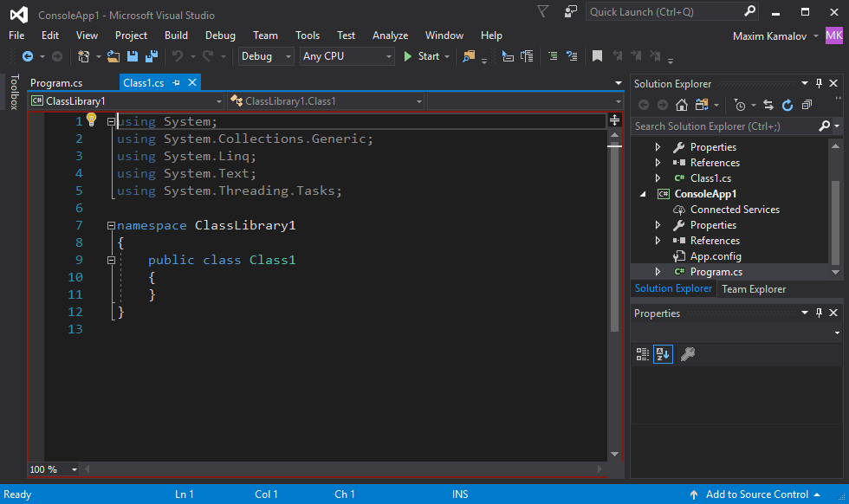The image size is (849, 504).
Task: Save the current file with Save icon
Action: 132,56
